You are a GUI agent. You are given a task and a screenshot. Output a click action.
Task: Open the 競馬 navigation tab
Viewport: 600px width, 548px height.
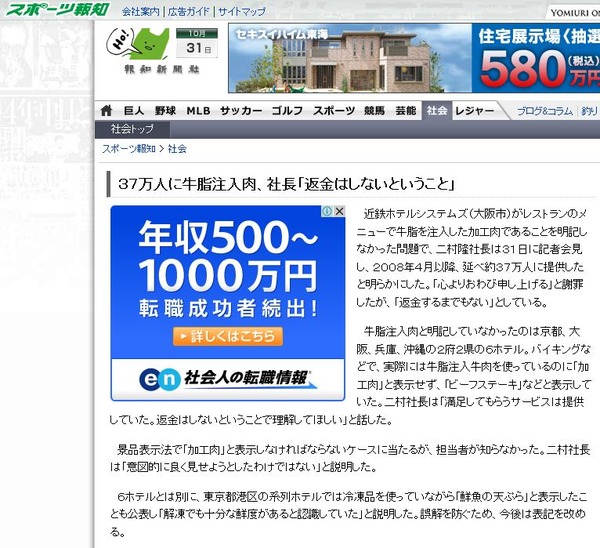(374, 111)
